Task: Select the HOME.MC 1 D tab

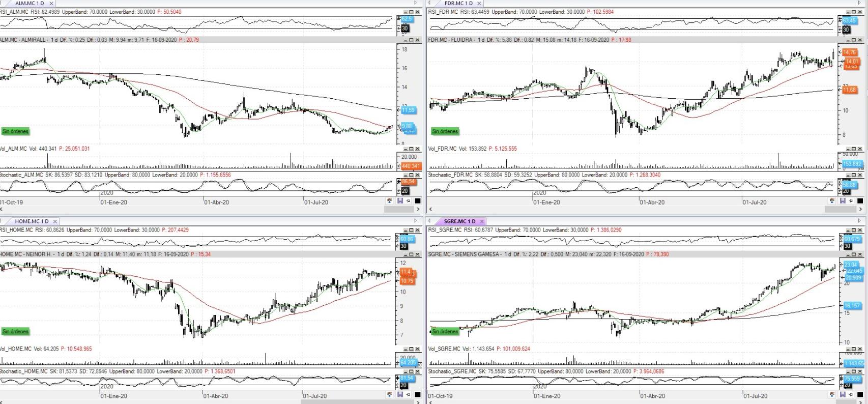Action: tap(32, 221)
